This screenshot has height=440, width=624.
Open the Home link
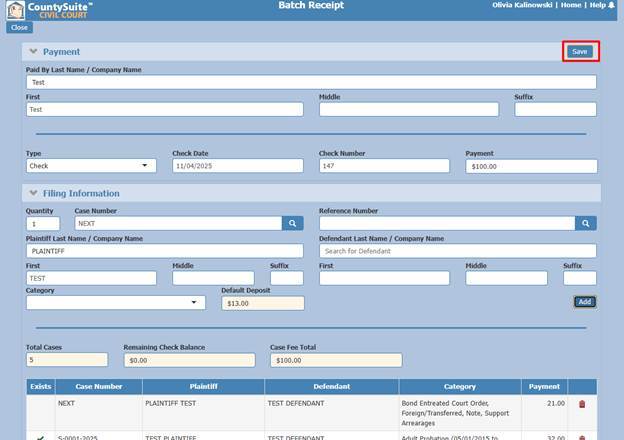571,5
